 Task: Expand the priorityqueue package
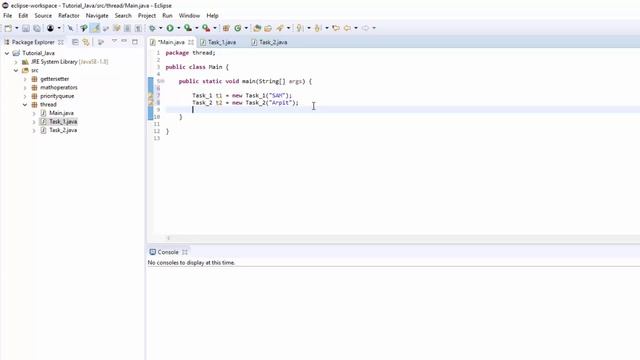coord(25,96)
